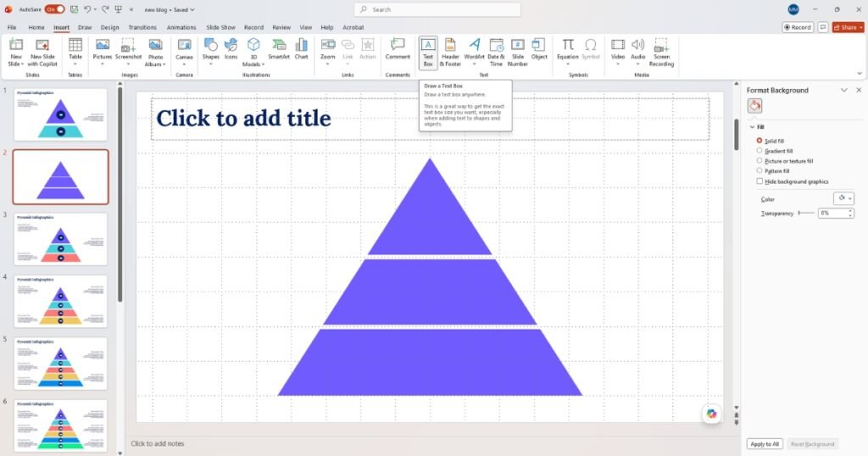
Task: Click the Object insert icon
Action: click(x=538, y=45)
